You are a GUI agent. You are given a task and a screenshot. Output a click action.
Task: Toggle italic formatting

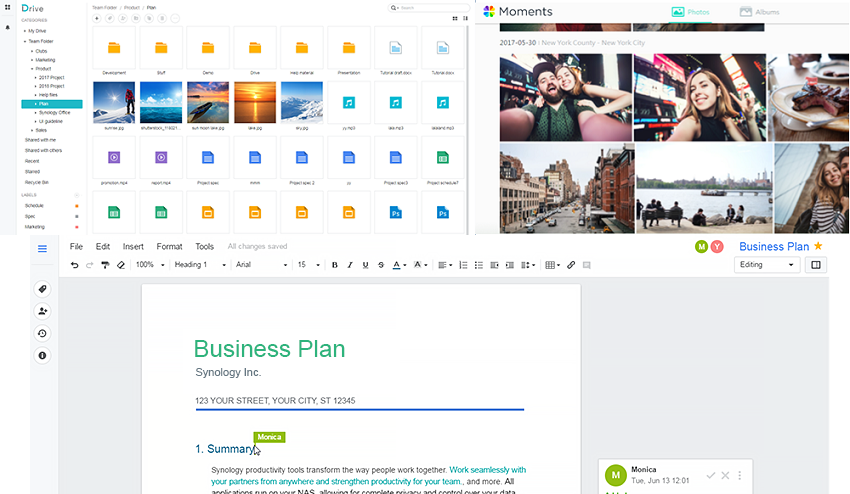coord(350,265)
